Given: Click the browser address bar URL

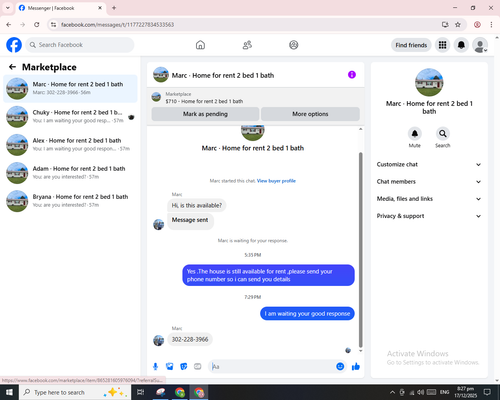Looking at the screenshot, I should [x=117, y=25].
